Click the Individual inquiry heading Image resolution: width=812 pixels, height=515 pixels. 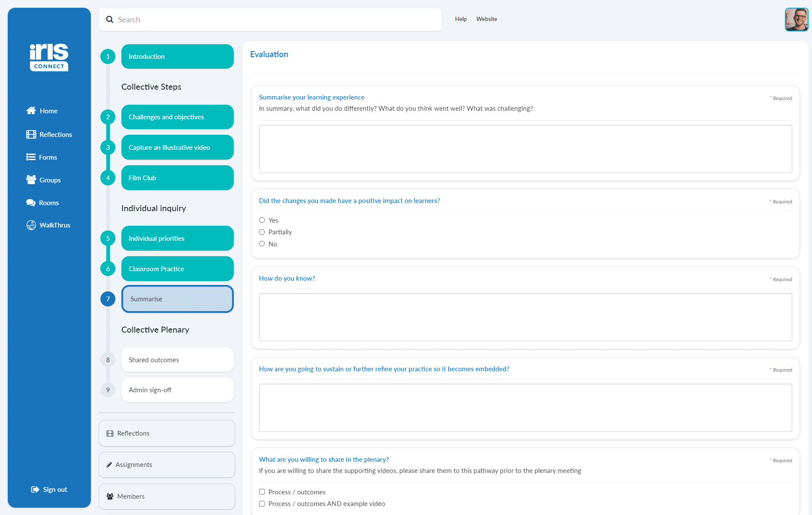point(154,208)
